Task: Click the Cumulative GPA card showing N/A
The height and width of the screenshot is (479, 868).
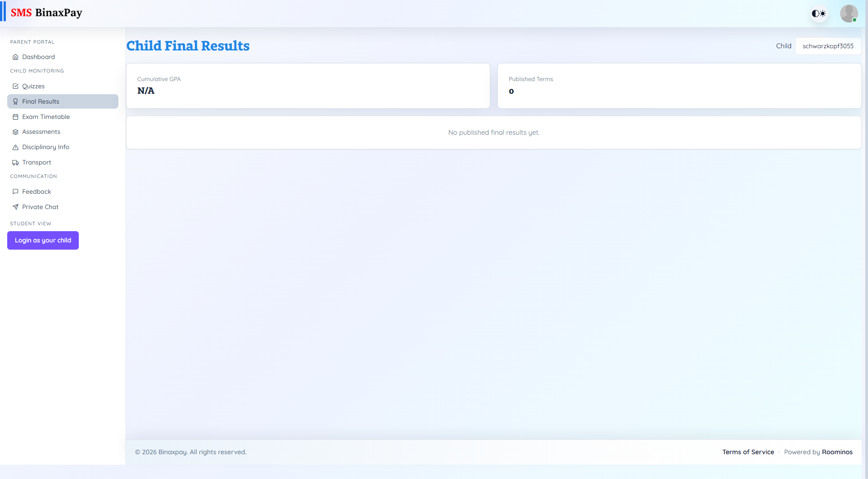Action: pos(307,86)
